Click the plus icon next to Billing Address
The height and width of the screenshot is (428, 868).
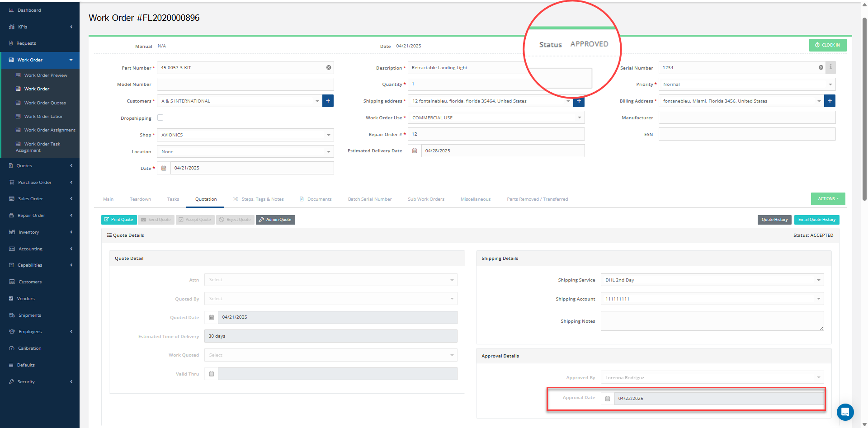(x=830, y=101)
